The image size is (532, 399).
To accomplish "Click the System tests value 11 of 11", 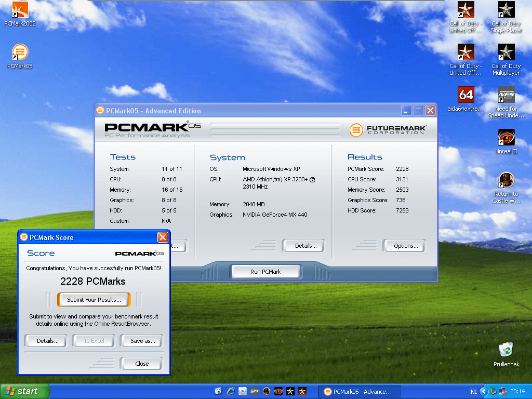I will click(171, 169).
